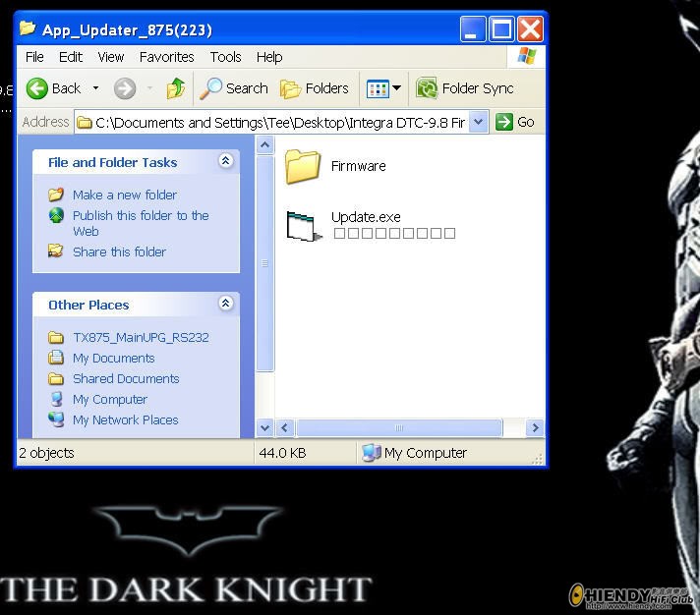Click the Make a new folder icon

point(56,195)
